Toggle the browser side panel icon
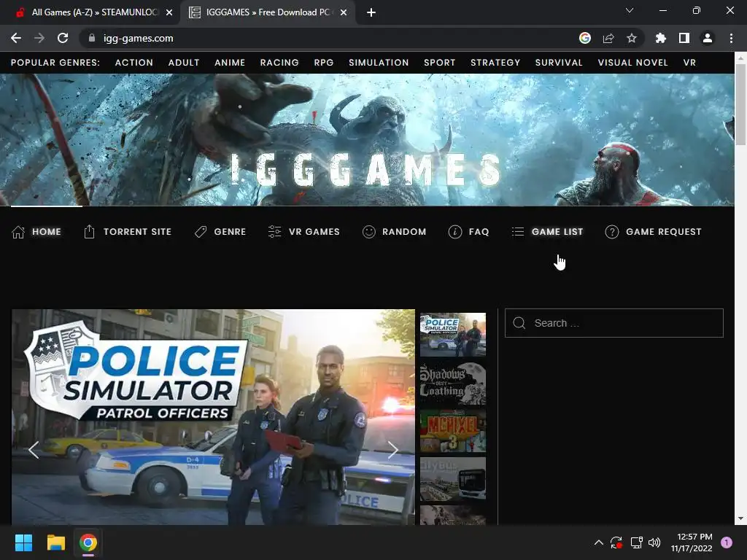This screenshot has height=560, width=747. (684, 38)
